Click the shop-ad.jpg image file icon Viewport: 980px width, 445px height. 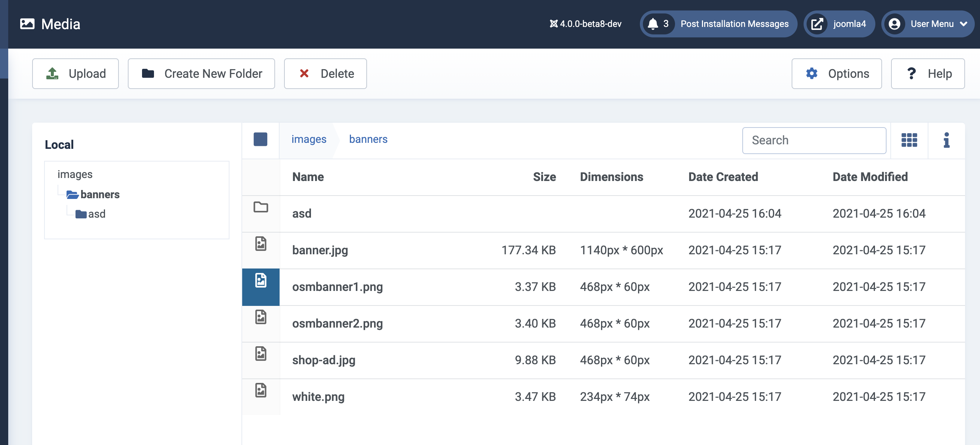261,354
